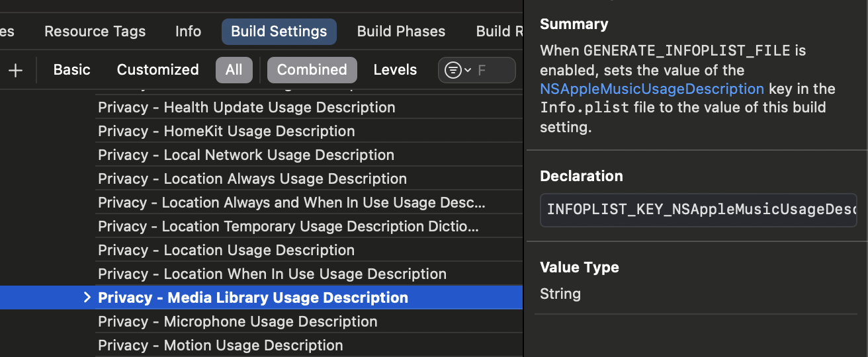
Task: Select Privacy - Local Network Usage Description
Action: click(245, 155)
